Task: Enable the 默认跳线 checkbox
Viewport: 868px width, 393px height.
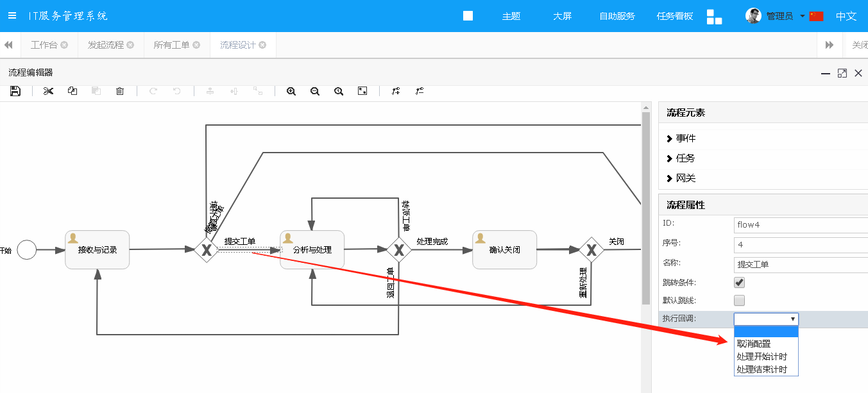Action: click(740, 300)
